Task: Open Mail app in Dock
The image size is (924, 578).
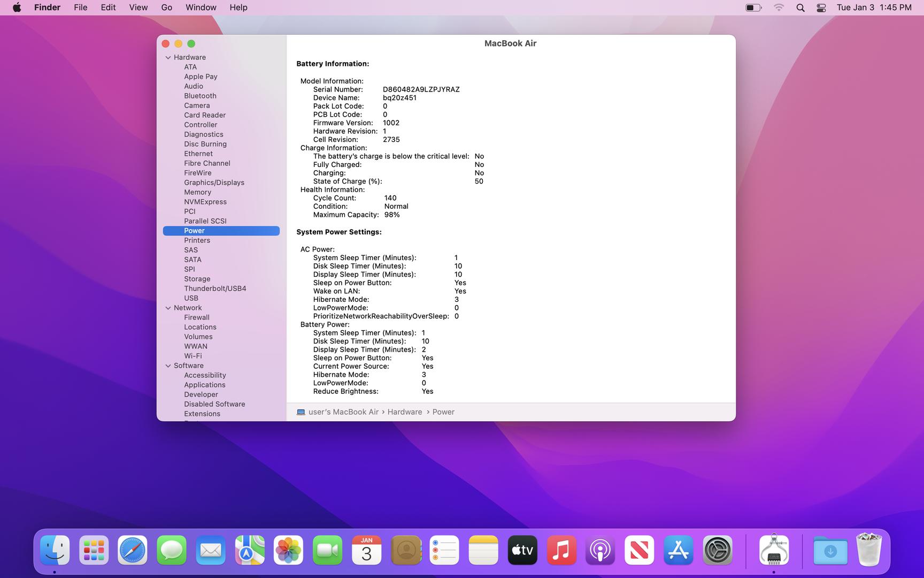Action: tap(211, 550)
